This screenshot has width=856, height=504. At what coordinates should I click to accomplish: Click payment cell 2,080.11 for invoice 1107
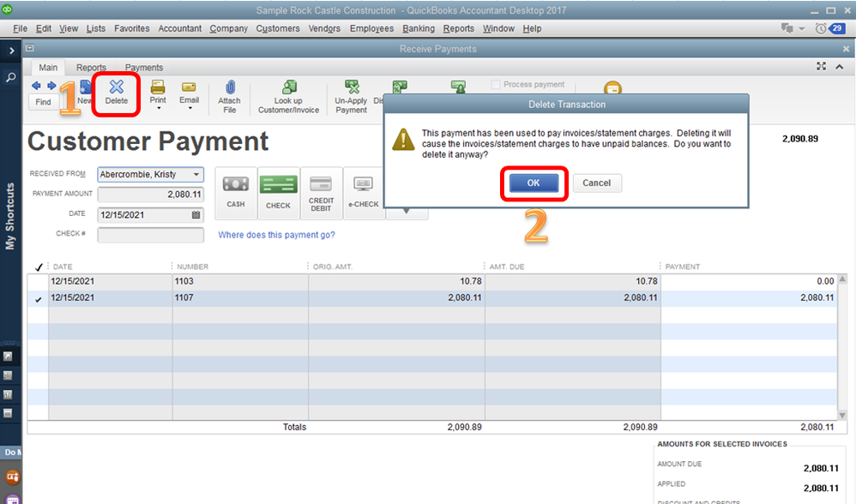click(x=749, y=298)
